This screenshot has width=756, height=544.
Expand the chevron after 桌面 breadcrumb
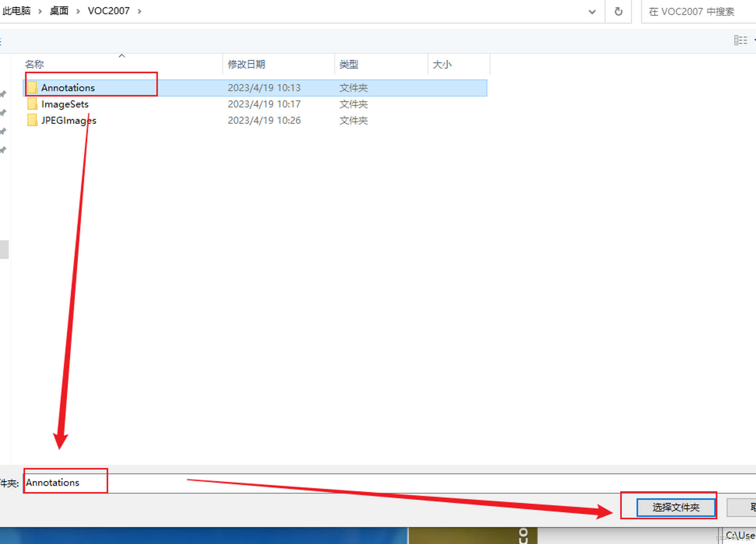click(x=78, y=11)
